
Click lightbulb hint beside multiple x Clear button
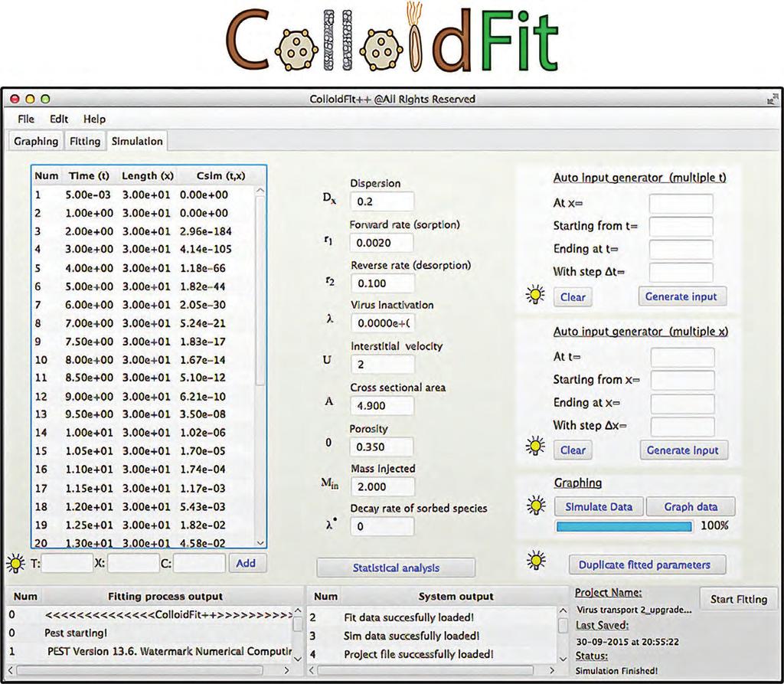pos(535,445)
